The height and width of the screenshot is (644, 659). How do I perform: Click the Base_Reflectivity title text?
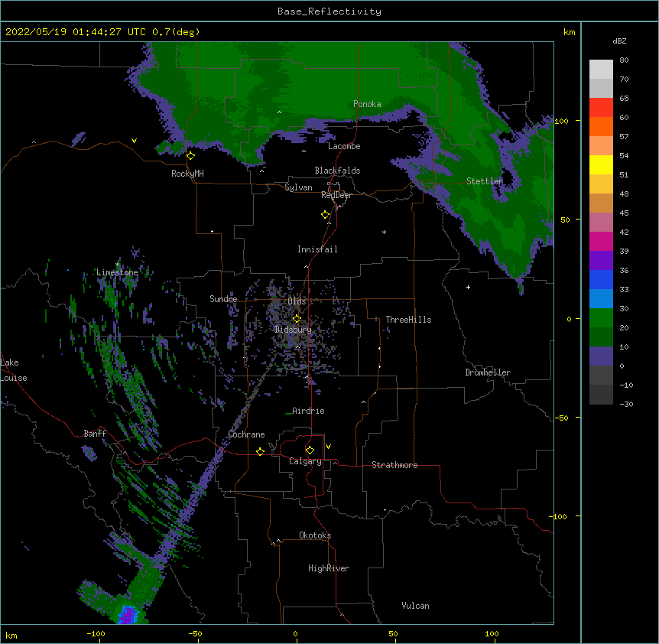click(329, 11)
